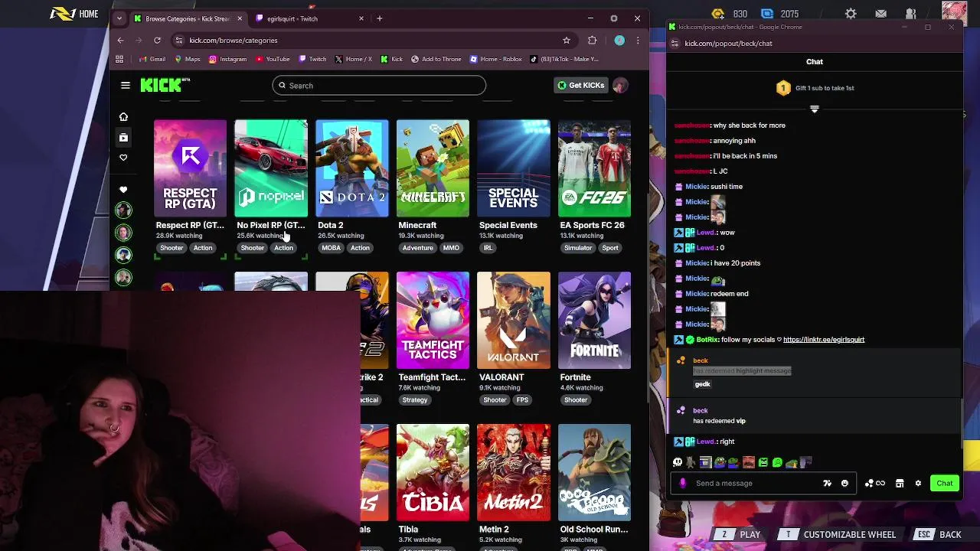
Task: Open the EA Sports FC 26 thumbnail
Action: pyautogui.click(x=594, y=168)
